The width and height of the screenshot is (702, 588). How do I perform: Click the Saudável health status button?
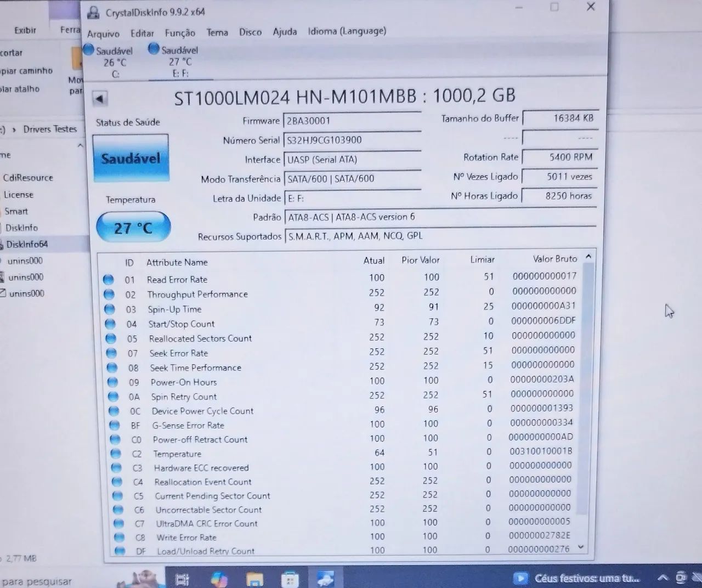pyautogui.click(x=131, y=159)
